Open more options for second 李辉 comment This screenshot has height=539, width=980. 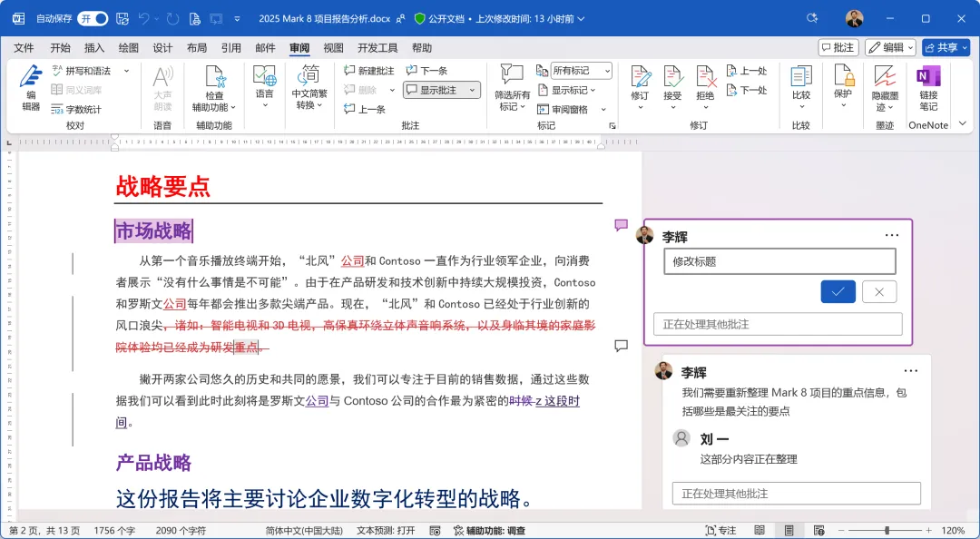click(x=911, y=371)
